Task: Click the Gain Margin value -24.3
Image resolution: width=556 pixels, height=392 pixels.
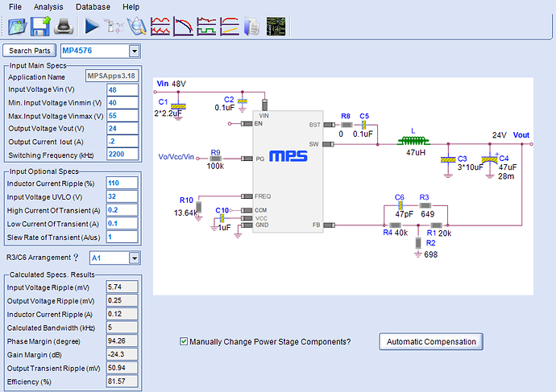Action: click(x=122, y=354)
